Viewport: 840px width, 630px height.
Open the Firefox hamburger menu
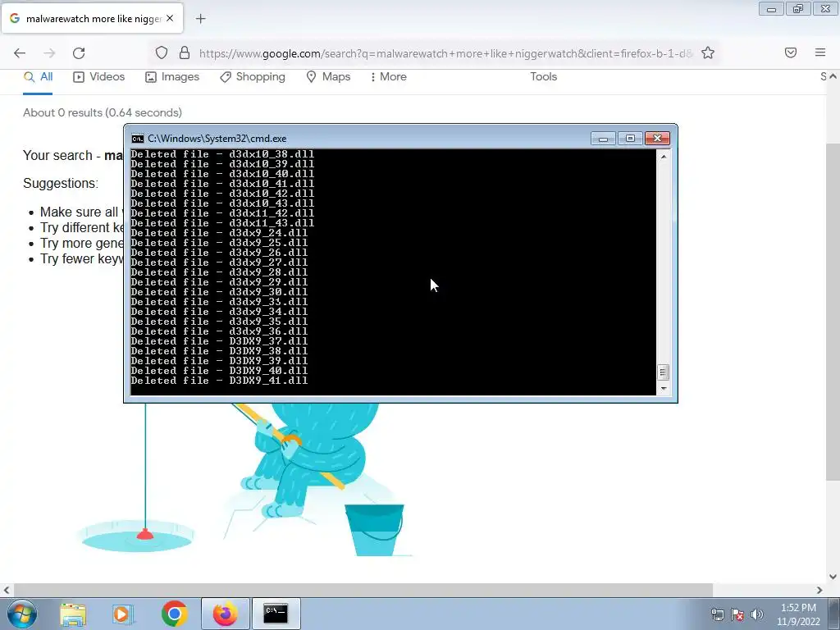(x=820, y=52)
